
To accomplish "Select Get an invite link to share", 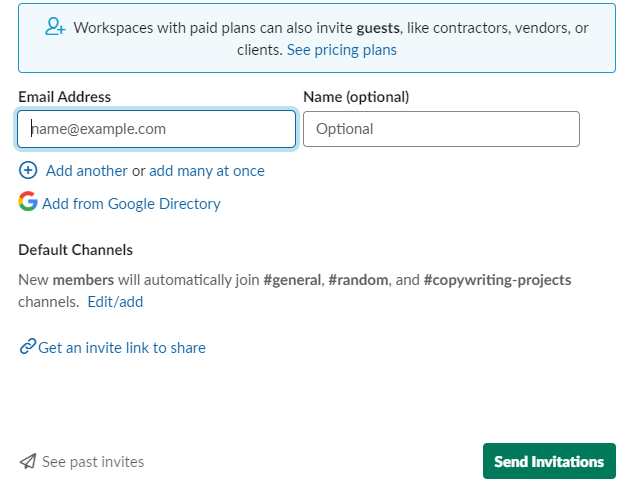I will (x=122, y=348).
